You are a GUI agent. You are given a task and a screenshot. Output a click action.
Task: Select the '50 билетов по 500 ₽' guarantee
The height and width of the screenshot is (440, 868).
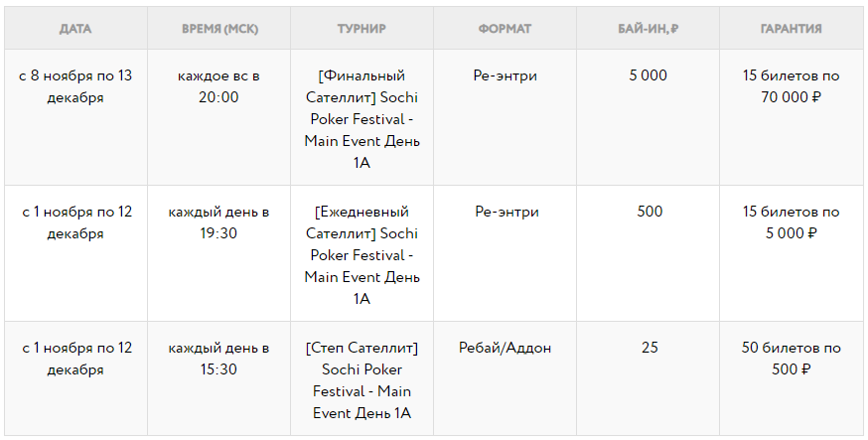[791, 359]
